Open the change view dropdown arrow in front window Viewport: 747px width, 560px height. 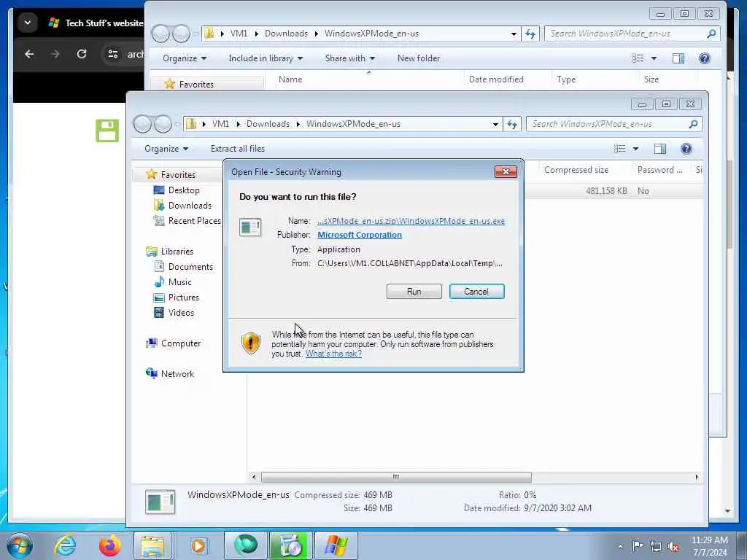click(635, 149)
